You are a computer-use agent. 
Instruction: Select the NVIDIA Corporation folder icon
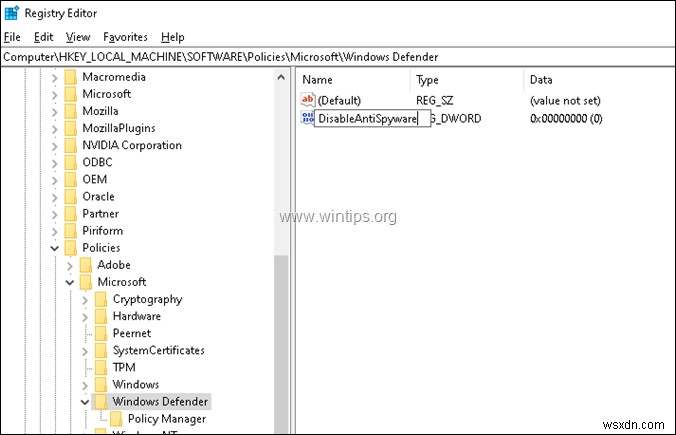click(70, 145)
